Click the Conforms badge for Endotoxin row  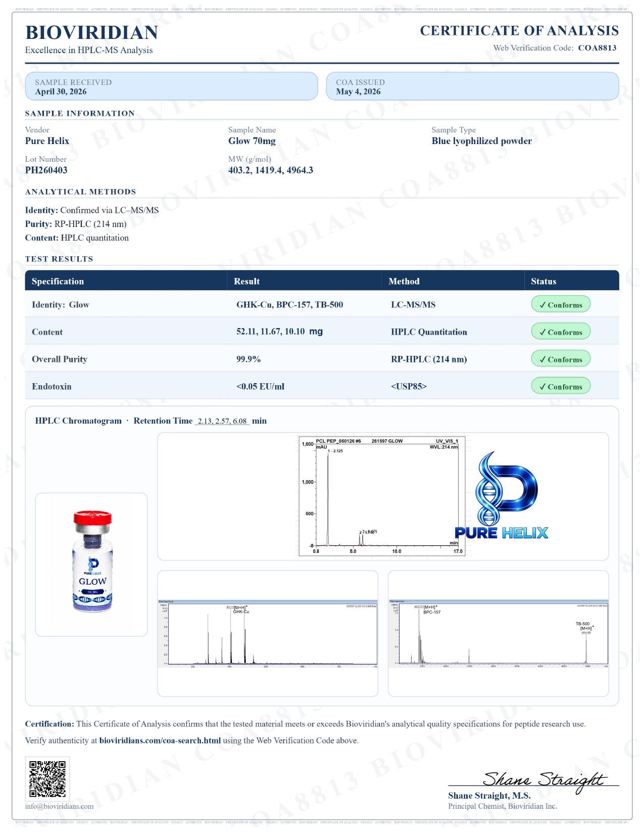(561, 386)
